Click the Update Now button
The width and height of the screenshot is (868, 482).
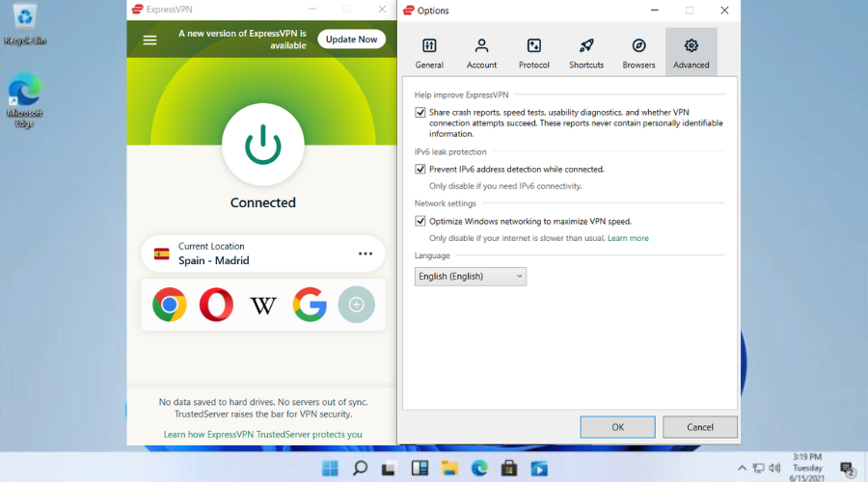pyautogui.click(x=351, y=40)
